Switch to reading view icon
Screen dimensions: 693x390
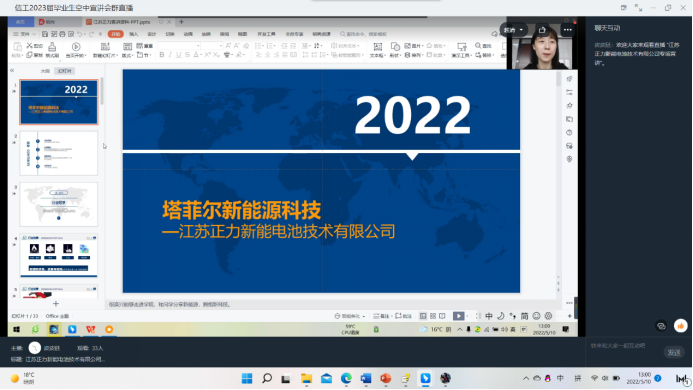coord(442,316)
